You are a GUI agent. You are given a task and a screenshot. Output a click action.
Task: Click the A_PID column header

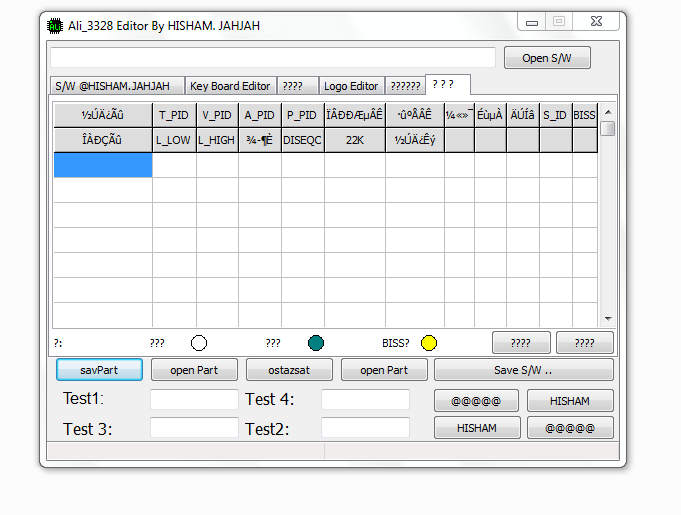tap(260, 115)
